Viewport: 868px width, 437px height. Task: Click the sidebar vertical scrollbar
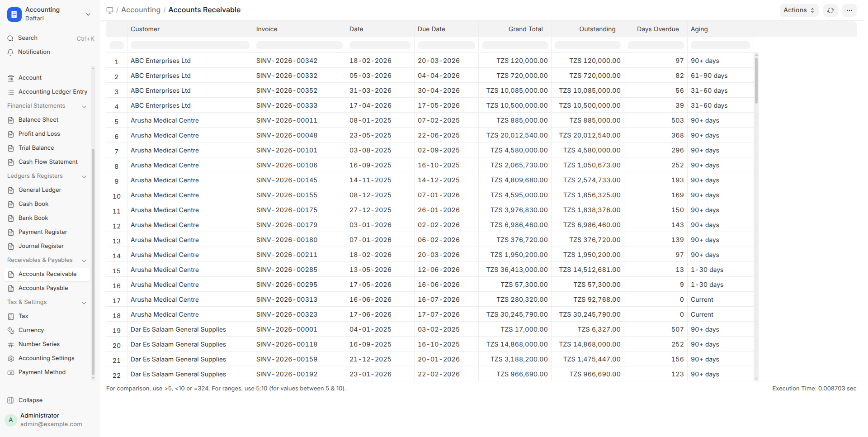point(93,262)
